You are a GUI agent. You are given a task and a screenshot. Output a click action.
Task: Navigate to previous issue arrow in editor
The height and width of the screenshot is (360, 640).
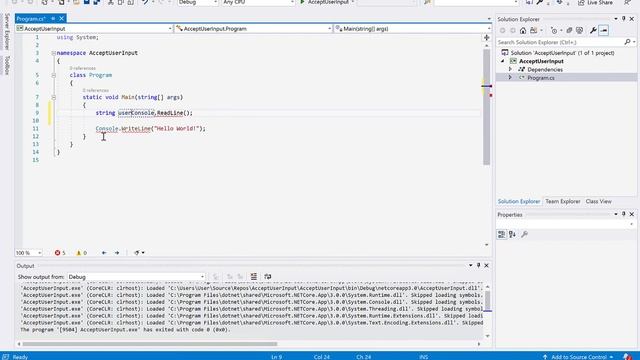coord(104,253)
